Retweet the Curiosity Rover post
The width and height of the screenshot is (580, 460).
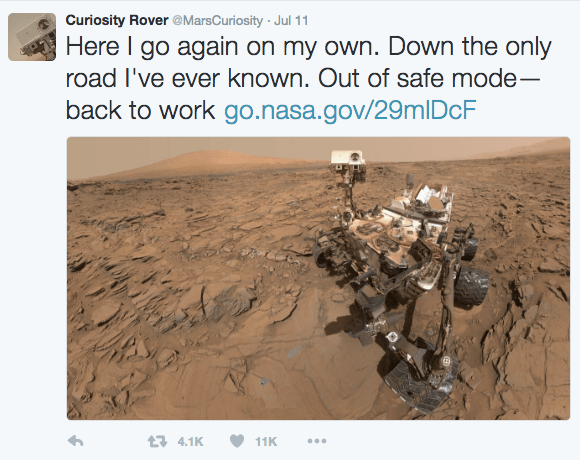tap(157, 441)
